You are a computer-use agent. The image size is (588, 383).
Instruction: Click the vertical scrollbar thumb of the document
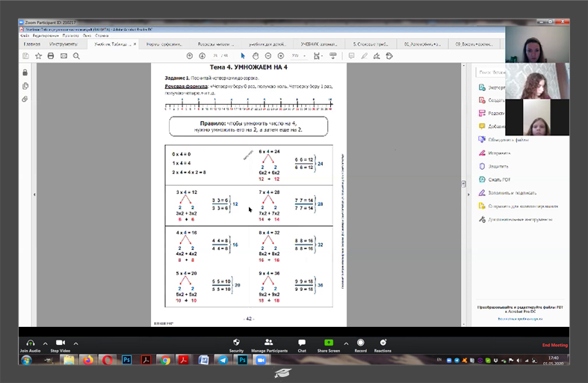pyautogui.click(x=463, y=183)
